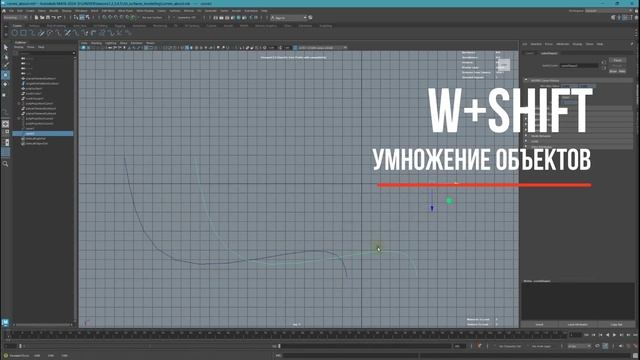
Task: Open Attribute Editor Attributes menu
Action: (x=562, y=44)
